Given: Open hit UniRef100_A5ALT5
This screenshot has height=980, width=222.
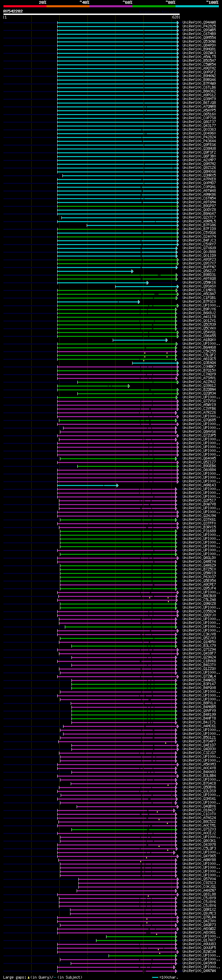Looking at the screenshot, I should [x=199, y=57].
